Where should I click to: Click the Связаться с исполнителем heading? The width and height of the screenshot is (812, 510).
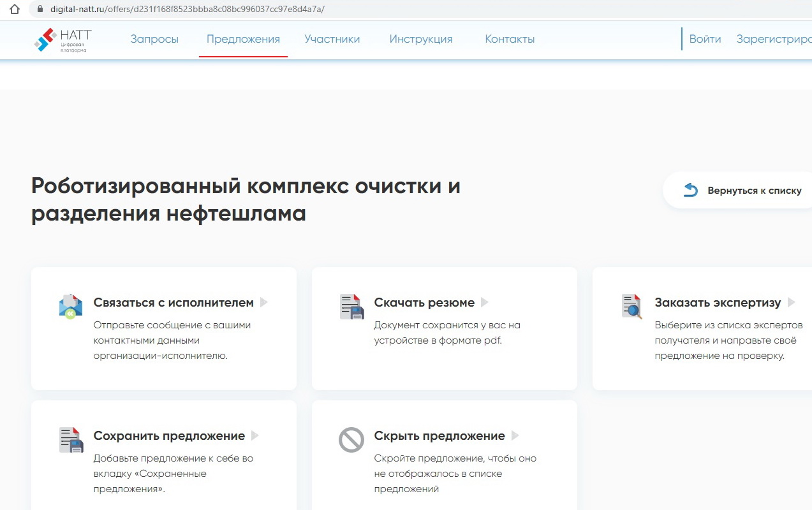(173, 303)
